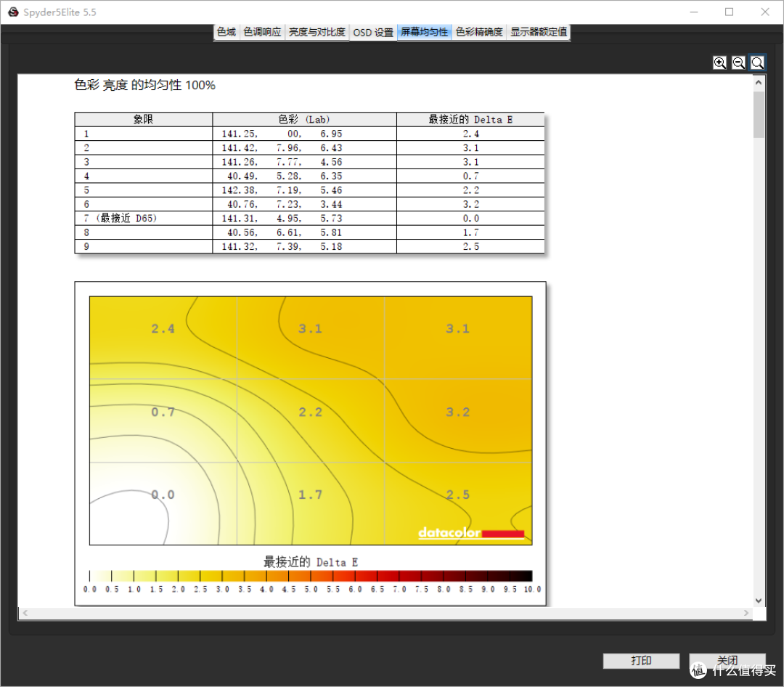This screenshot has height=687, width=784.
Task: Click the zoom out magnifier icon
Action: coord(738,62)
